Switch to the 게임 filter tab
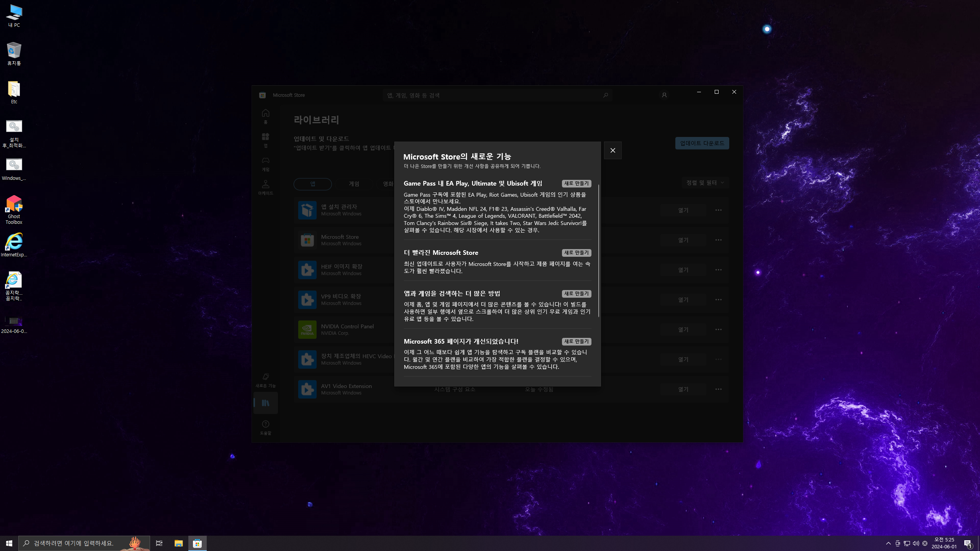Screen dimensions: 980x551 tap(354, 184)
